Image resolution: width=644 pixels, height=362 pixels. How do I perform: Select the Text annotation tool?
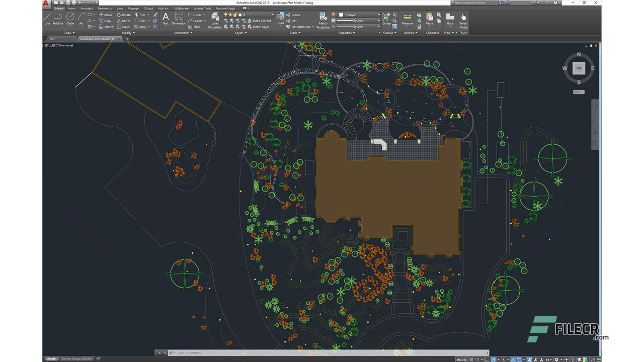[x=166, y=19]
